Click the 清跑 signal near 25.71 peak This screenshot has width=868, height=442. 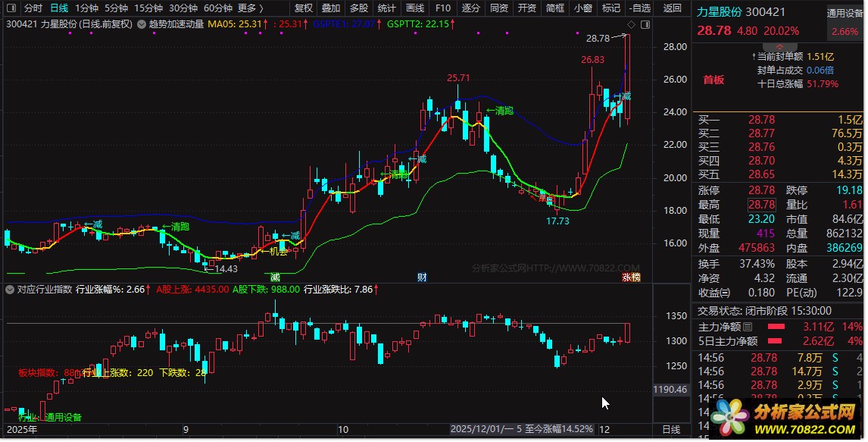(x=500, y=111)
